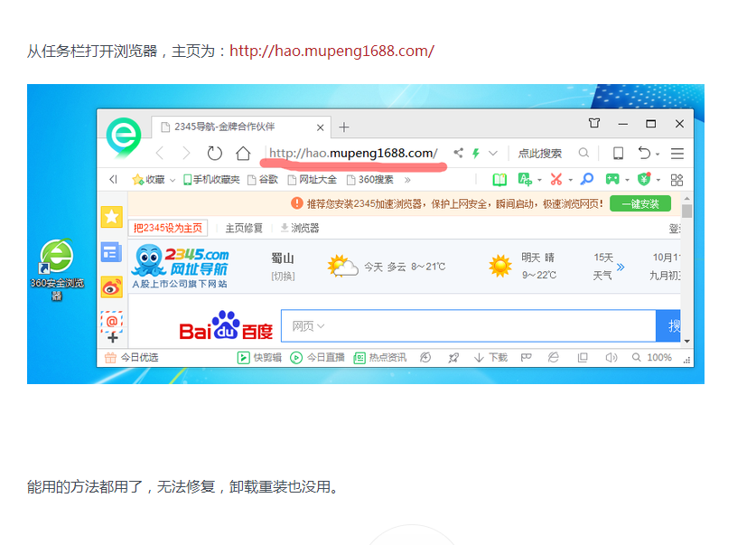Screen dimensions: 756x545
Task: Expand the yen shield dropdown arrow
Action: 658,181
